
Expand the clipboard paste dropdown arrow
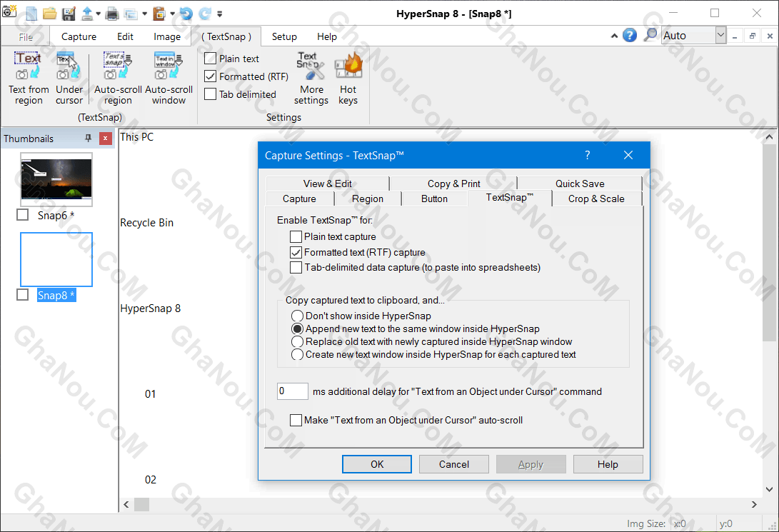pyautogui.click(x=172, y=14)
